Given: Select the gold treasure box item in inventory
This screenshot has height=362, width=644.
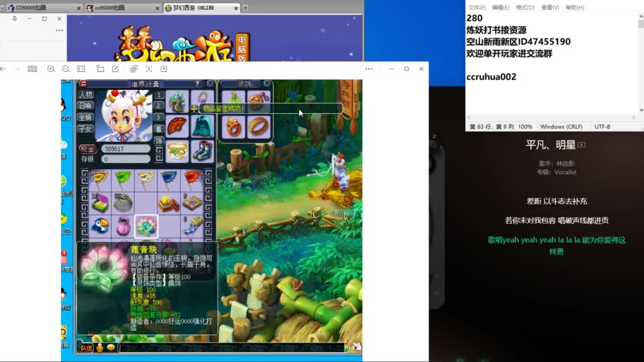Looking at the screenshot, I should point(169,203).
